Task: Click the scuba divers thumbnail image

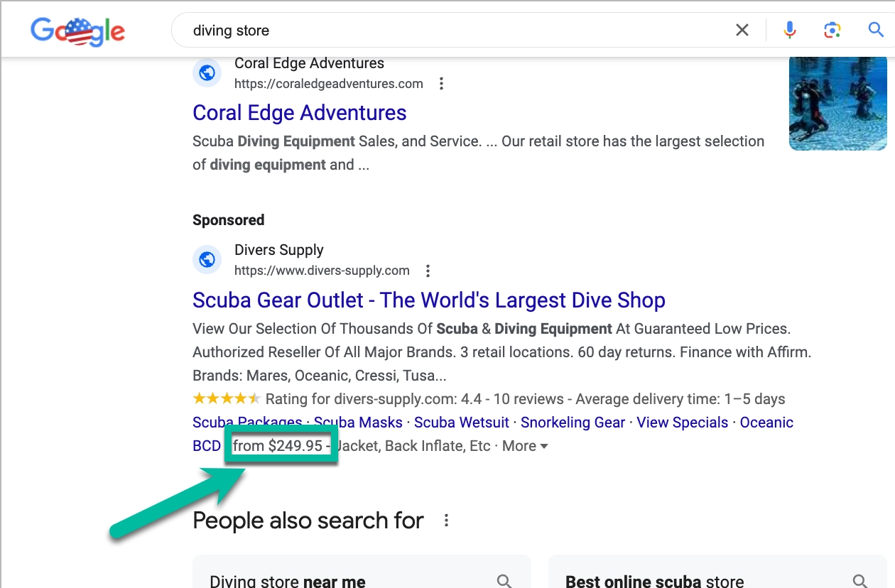Action: pos(838,104)
